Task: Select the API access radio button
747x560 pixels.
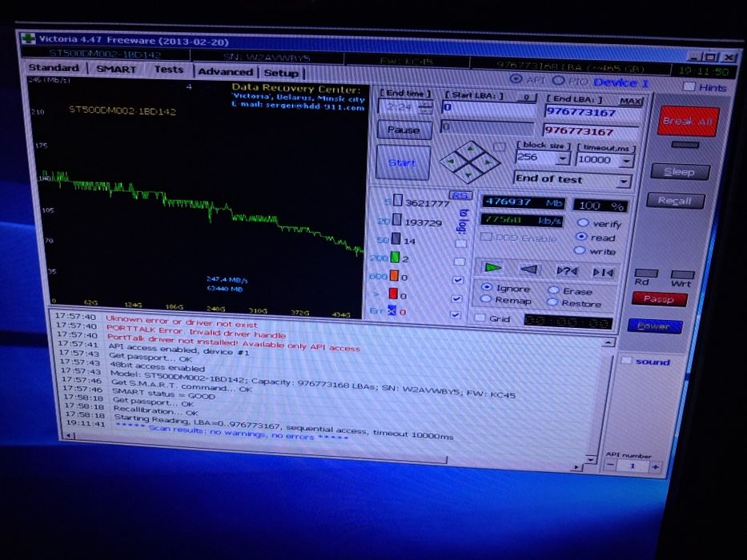Action: (x=516, y=79)
